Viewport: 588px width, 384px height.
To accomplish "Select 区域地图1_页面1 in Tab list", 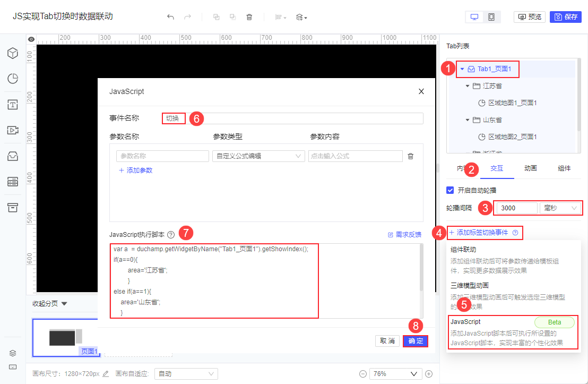I will coord(508,103).
